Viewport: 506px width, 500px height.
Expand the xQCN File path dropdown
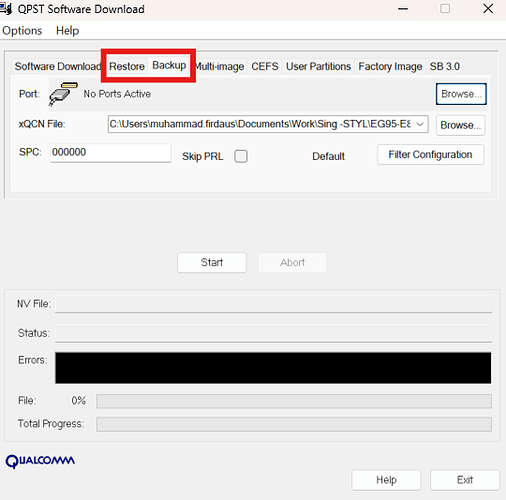[420, 124]
